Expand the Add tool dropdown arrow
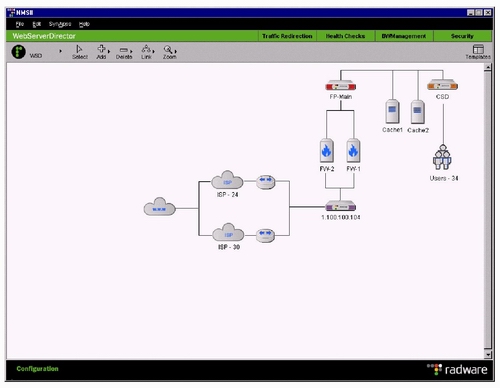 (x=109, y=52)
